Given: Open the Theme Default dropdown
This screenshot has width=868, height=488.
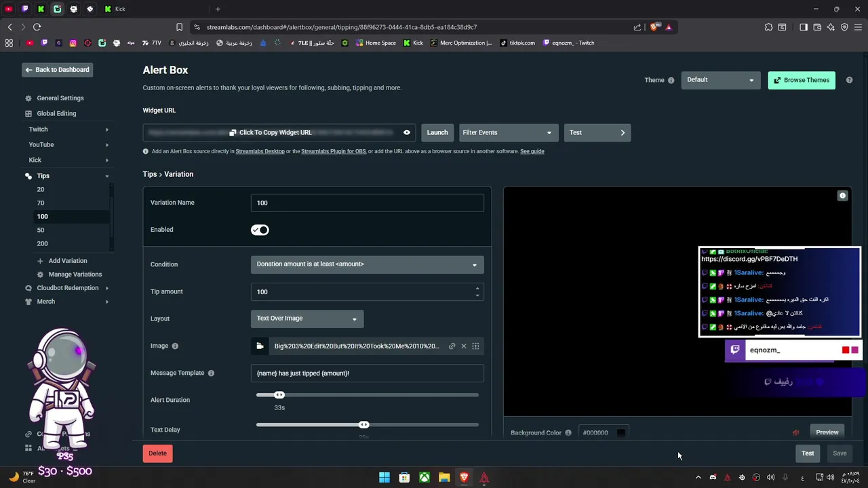Looking at the screenshot, I should pos(720,80).
